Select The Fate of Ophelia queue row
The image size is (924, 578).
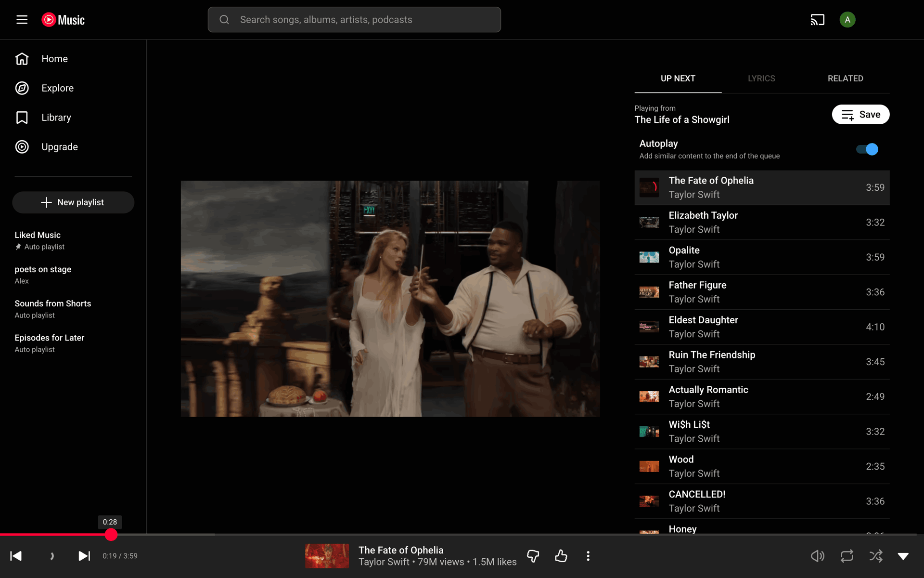point(762,188)
